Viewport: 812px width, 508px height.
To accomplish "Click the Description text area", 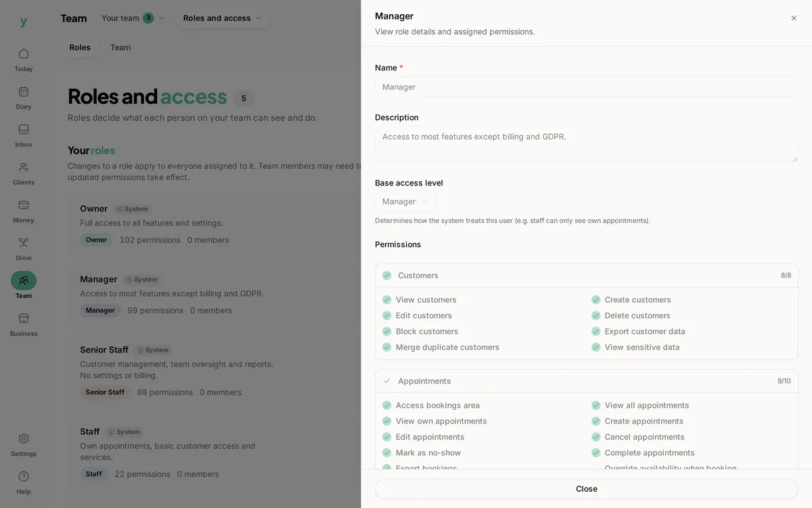I will (x=587, y=144).
